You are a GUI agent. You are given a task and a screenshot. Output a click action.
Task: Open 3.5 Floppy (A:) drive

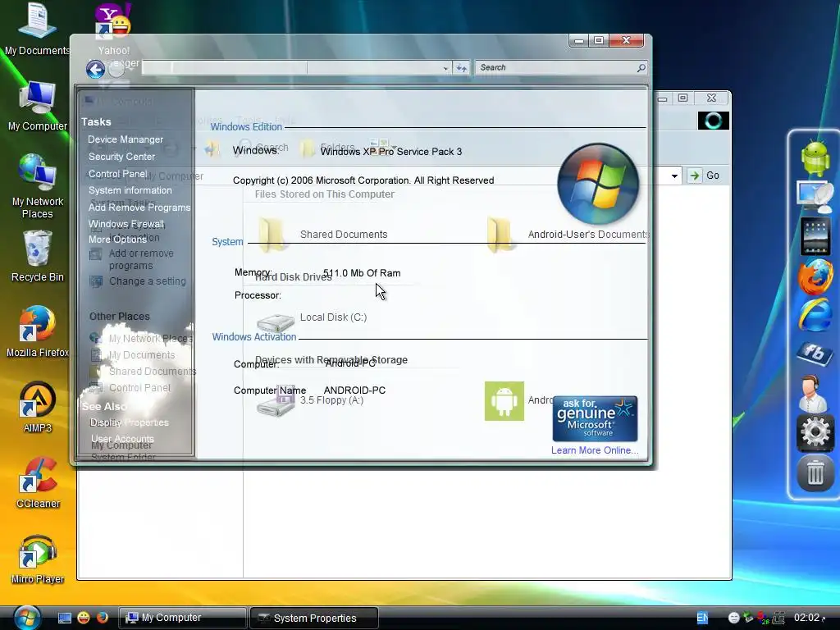coord(309,402)
